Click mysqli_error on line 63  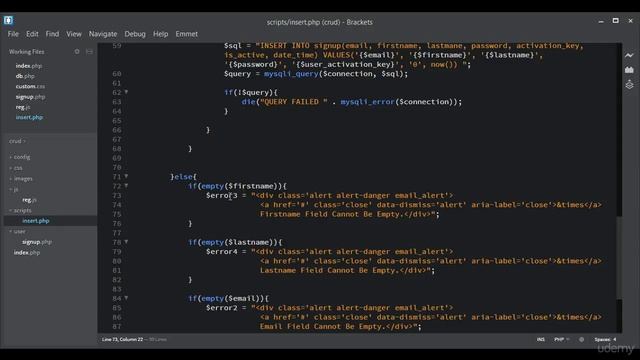368,102
